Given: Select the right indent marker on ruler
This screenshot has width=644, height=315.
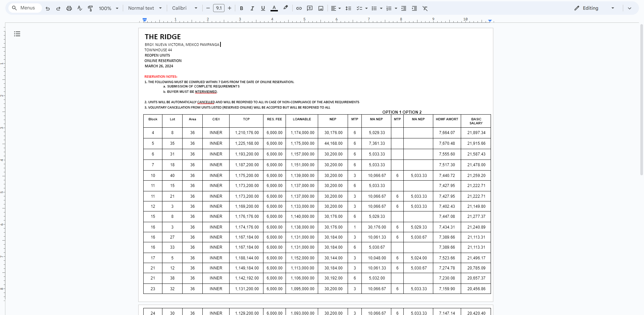Looking at the screenshot, I should [x=490, y=21].
